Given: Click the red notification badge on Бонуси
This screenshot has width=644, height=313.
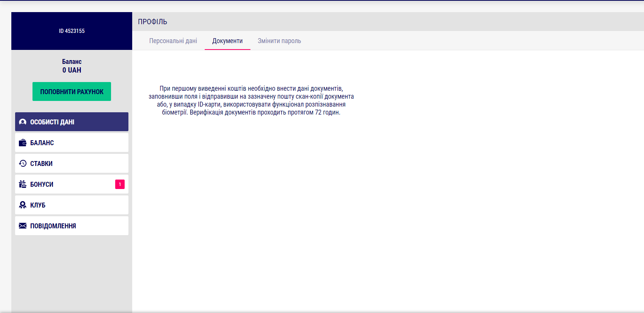Looking at the screenshot, I should pyautogui.click(x=120, y=184).
